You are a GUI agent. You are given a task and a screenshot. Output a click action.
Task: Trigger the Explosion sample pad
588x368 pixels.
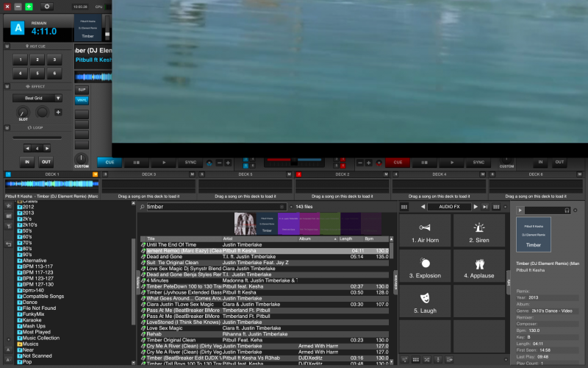coord(425,266)
